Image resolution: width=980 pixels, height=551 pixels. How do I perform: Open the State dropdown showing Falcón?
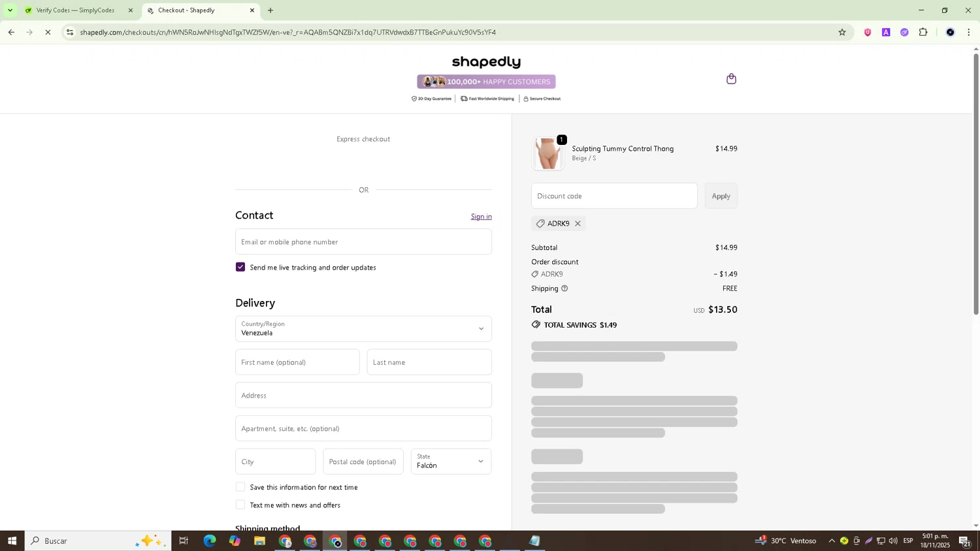point(451,462)
